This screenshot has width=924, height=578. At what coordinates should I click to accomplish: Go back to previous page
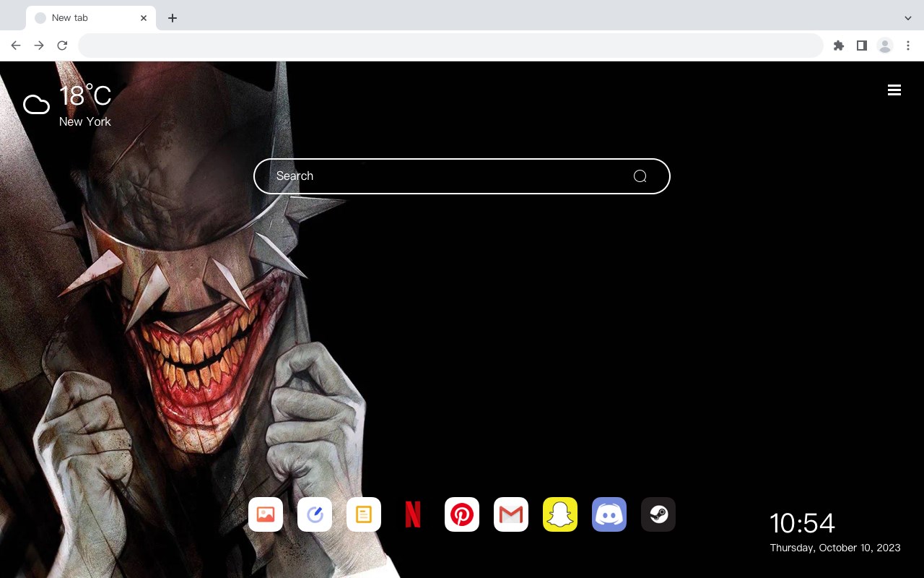pyautogui.click(x=16, y=46)
